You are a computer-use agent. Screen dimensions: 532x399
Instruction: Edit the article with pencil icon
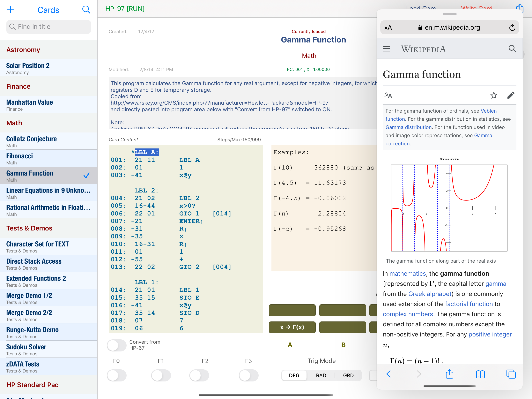coord(511,95)
